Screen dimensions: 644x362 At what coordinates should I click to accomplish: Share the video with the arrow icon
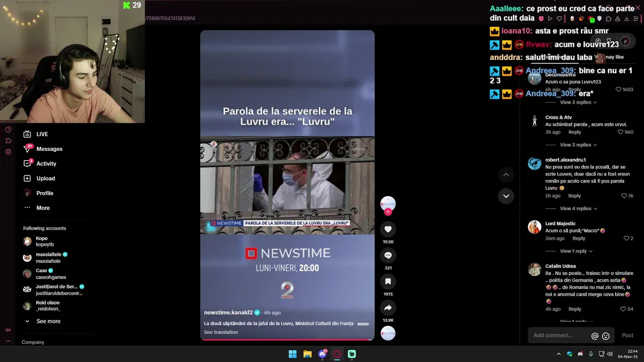388,308
